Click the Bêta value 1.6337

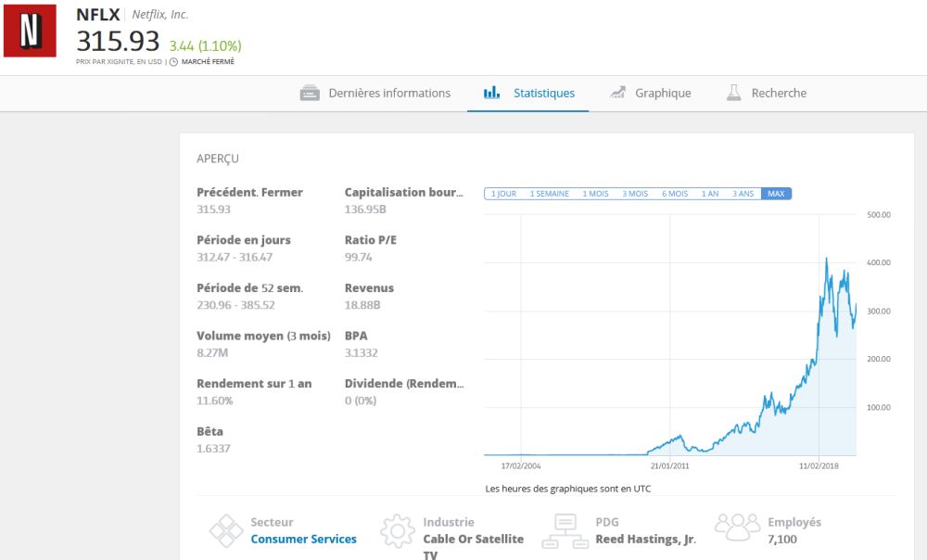click(x=213, y=449)
